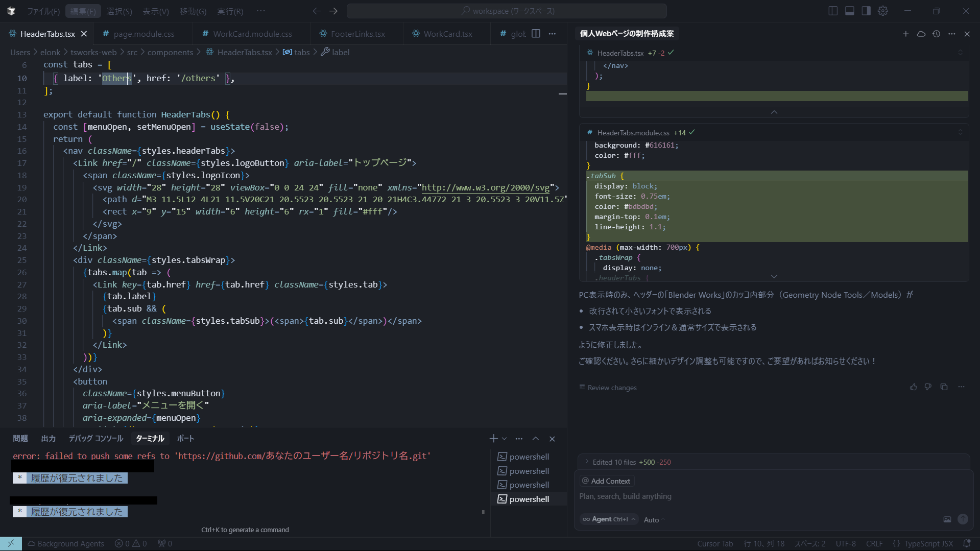This screenshot has height=551, width=980.
Task: Attach an image to chat
Action: 947,519
